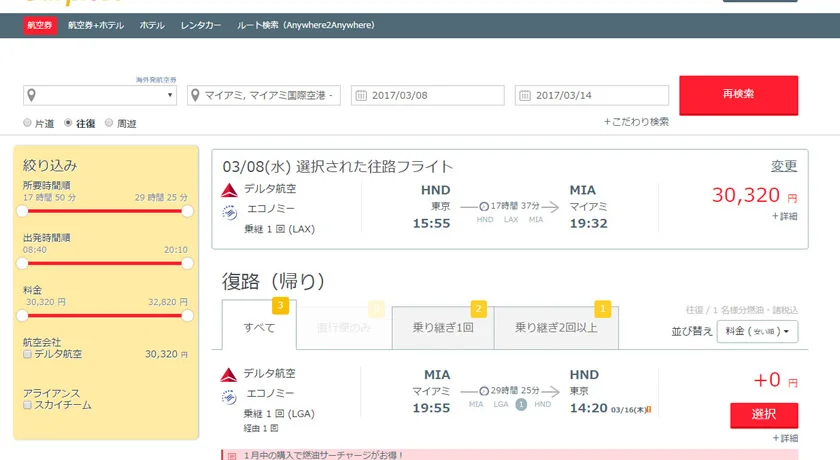Click the clock icon beside 29時間 25分
Screen dimensions: 840x460
(x=484, y=391)
